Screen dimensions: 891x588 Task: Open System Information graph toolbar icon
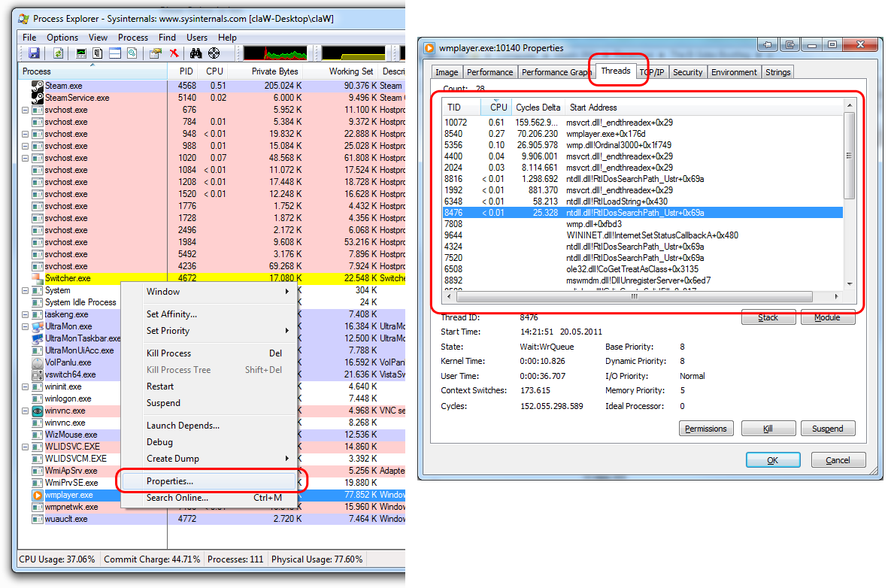[81, 53]
